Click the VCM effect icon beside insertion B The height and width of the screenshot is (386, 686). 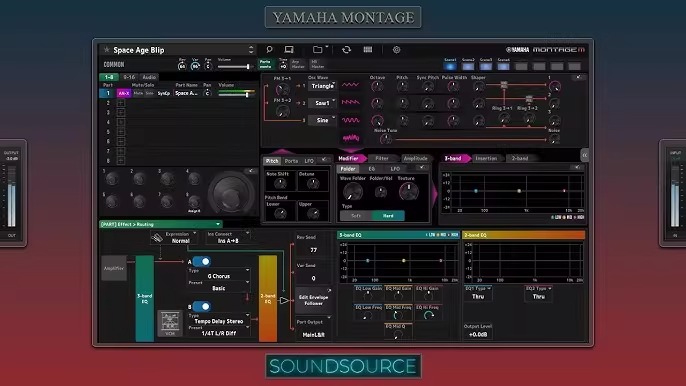[170, 323]
